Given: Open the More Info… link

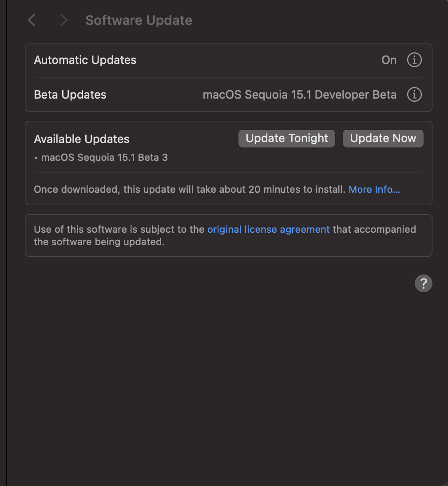Looking at the screenshot, I should coord(374,189).
